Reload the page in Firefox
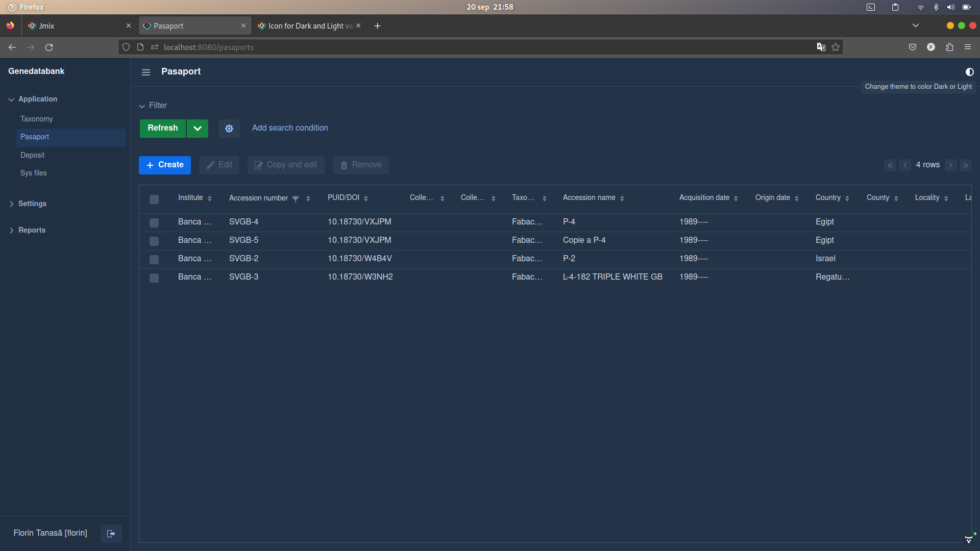The height and width of the screenshot is (551, 980). coord(49,47)
